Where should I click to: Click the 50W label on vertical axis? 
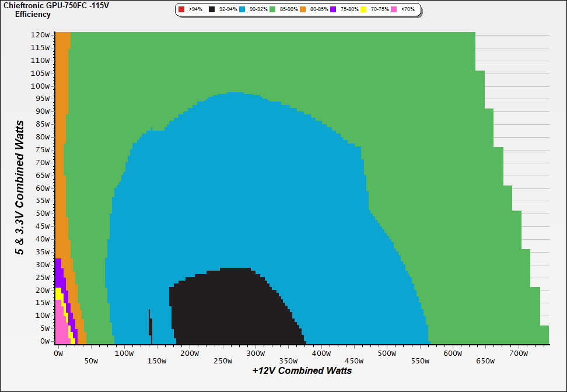pyautogui.click(x=41, y=213)
